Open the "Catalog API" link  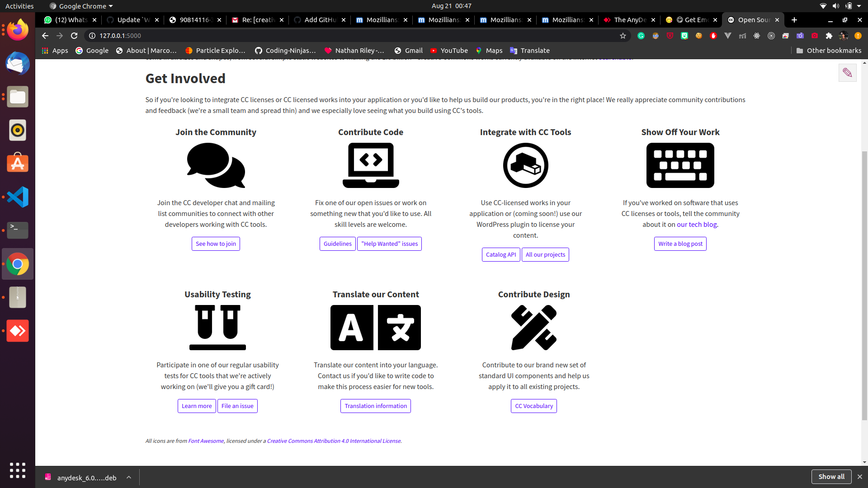point(500,254)
